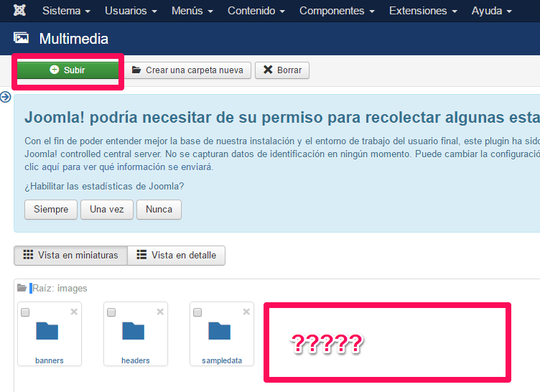540x392 pixels.
Task: Click the open folder icon beside Raíz: images
Action: coord(22,288)
